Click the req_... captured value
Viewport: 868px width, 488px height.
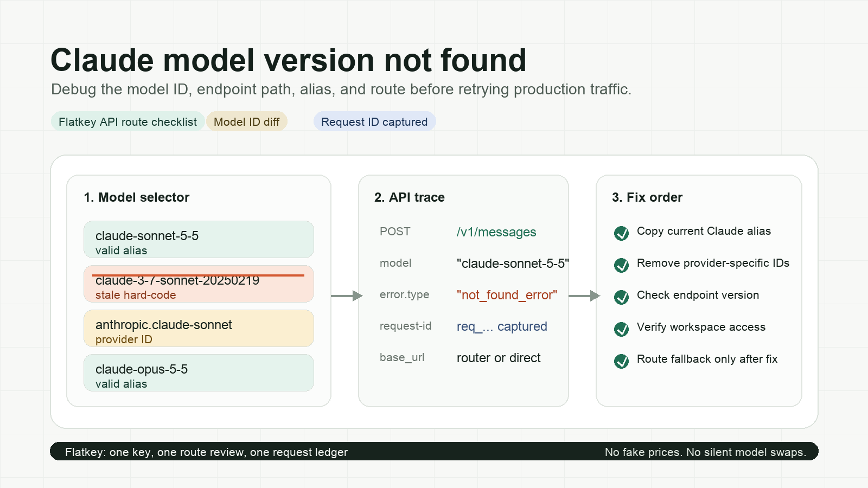pyautogui.click(x=502, y=326)
